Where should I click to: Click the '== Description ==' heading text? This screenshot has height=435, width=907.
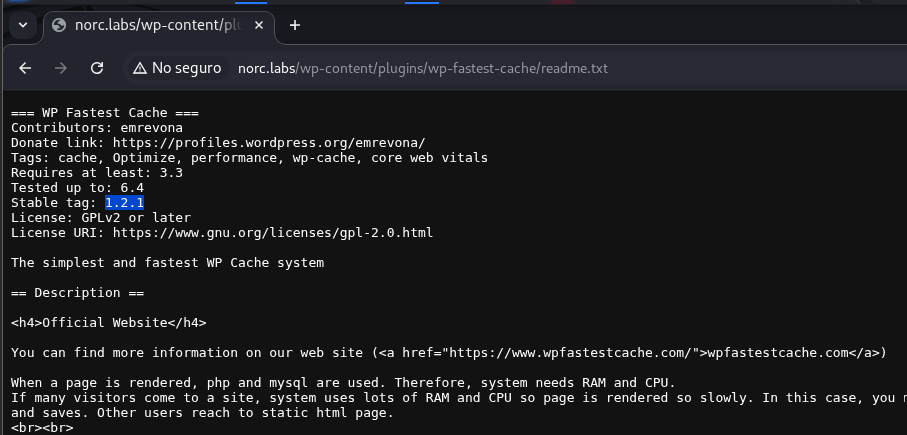point(77,293)
